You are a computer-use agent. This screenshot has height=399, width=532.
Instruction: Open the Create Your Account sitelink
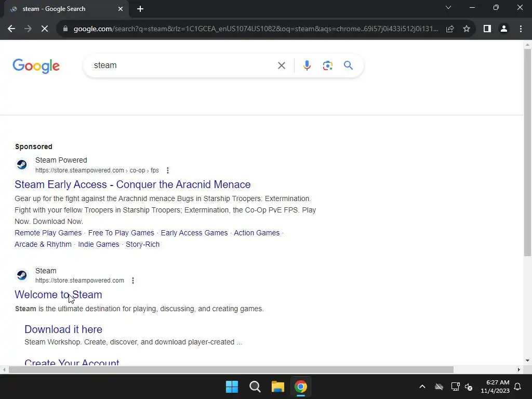[72, 362]
